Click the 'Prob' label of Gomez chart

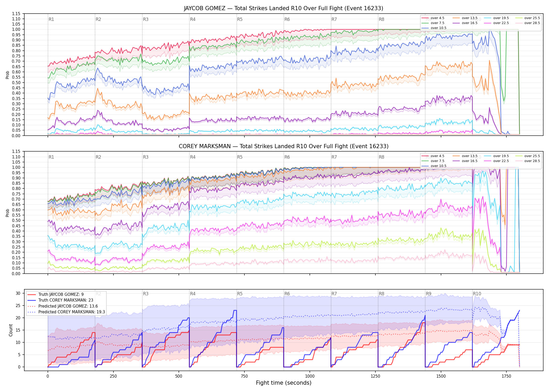click(8, 75)
